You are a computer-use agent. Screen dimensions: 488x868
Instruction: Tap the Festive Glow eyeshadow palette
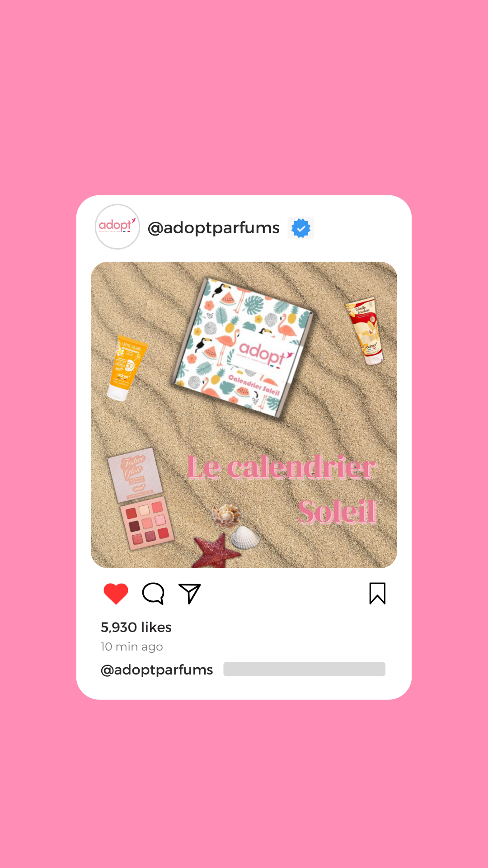(x=141, y=499)
